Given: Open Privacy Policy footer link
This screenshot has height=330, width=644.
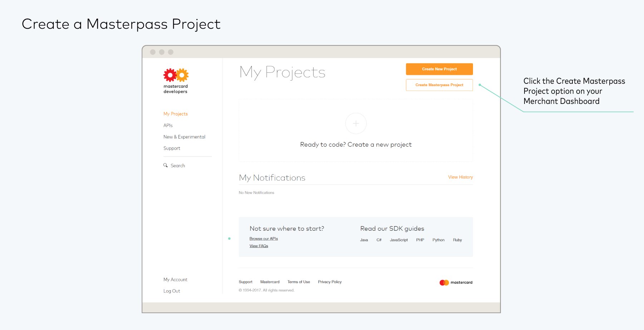Looking at the screenshot, I should (x=330, y=282).
